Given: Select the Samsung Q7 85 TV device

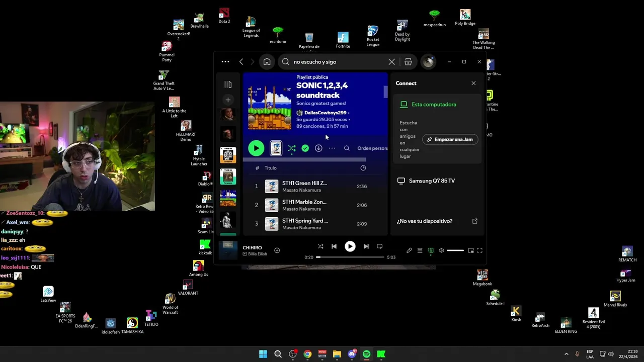Looking at the screenshot, I should [x=432, y=181].
